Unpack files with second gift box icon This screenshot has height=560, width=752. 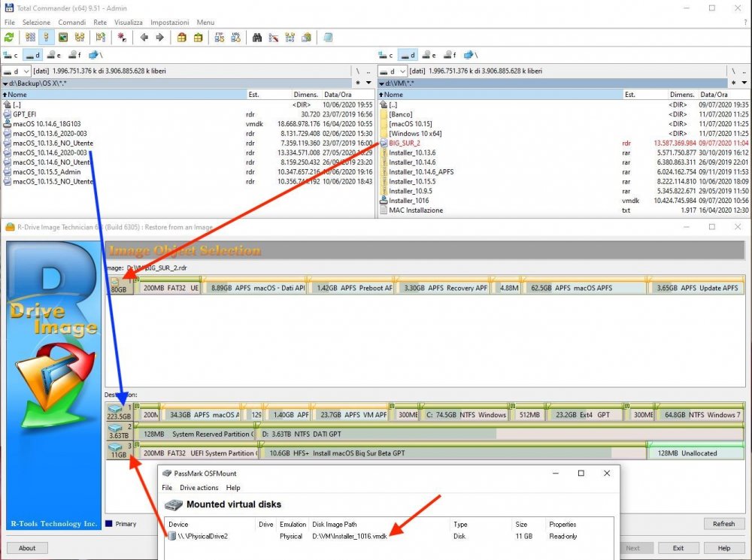click(x=198, y=38)
